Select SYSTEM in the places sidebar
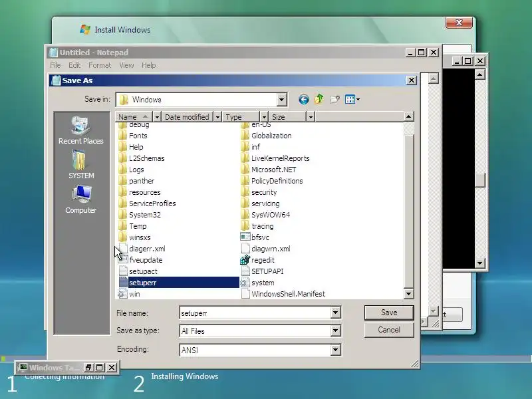The image size is (532, 399). tap(81, 165)
